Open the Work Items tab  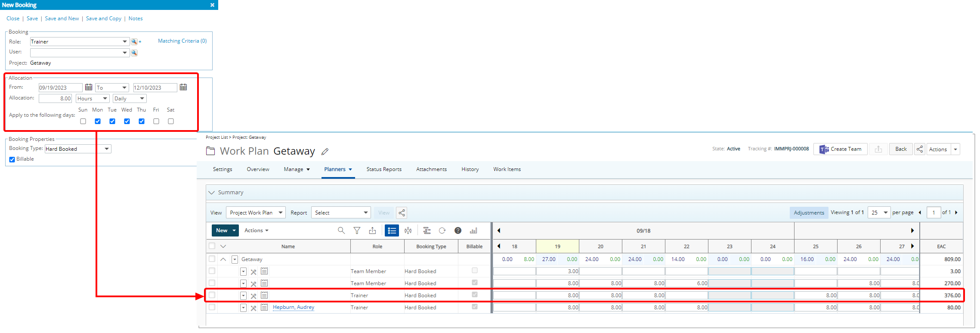(507, 169)
